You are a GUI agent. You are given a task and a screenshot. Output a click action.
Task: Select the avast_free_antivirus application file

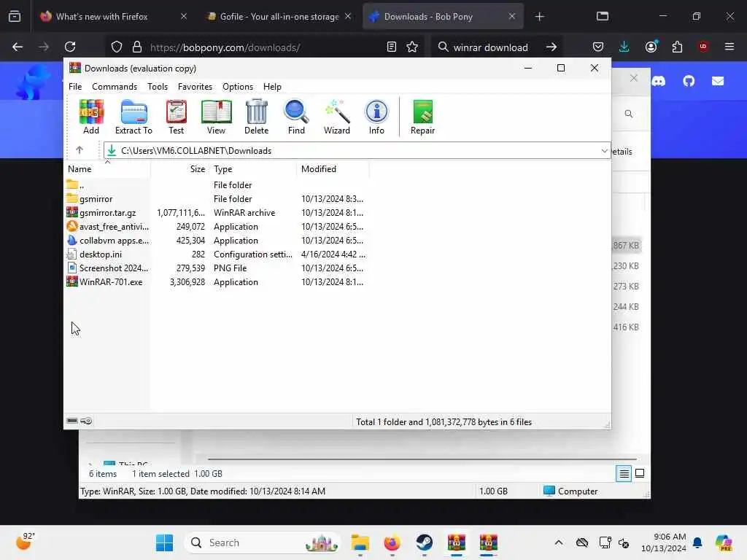point(217,227)
